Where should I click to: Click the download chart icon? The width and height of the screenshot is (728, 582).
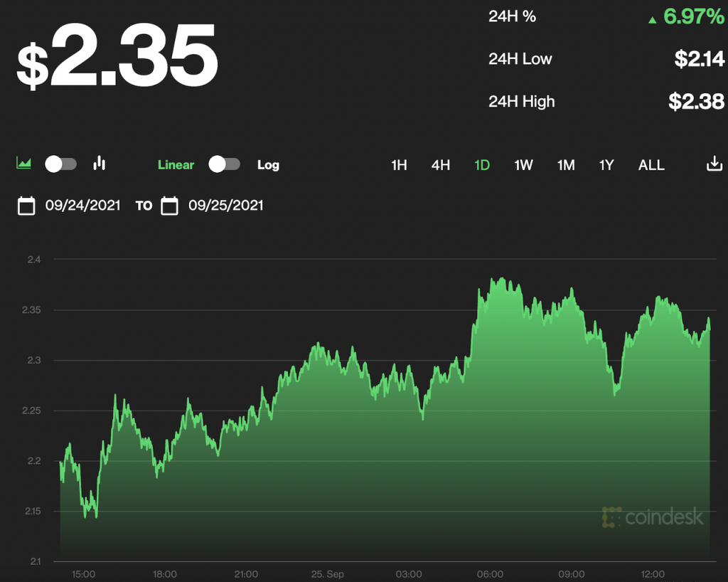(x=714, y=164)
